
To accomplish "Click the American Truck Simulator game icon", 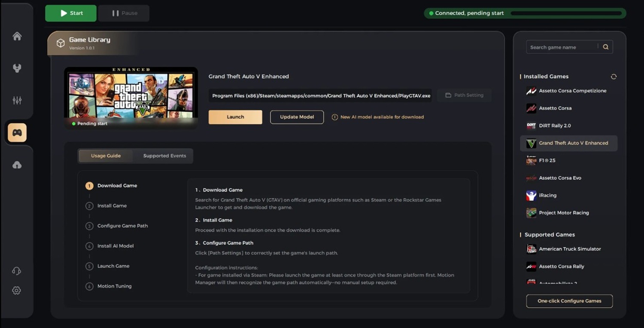I will [531, 249].
